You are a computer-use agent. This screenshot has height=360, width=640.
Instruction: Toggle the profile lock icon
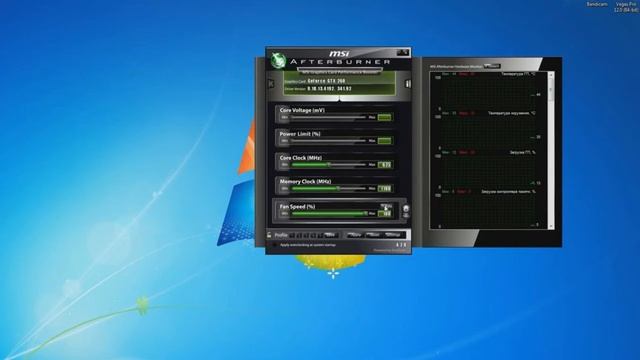pos(269,235)
